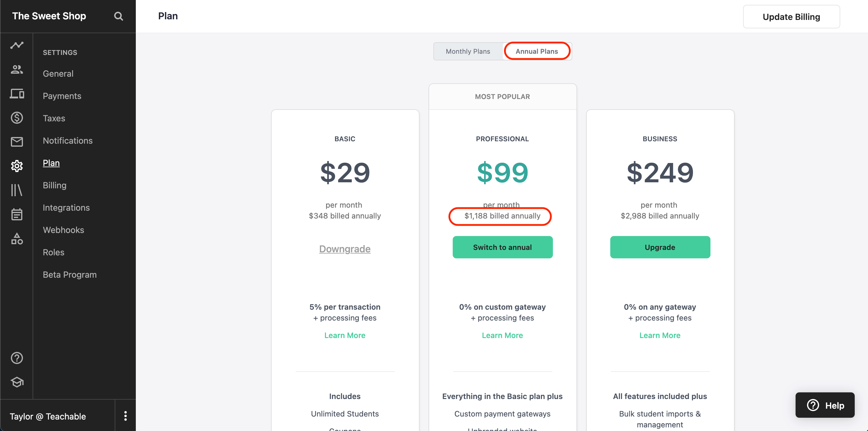Screen dimensions: 868x431
Task: Open the Users icon in sidebar
Action: pos(17,69)
